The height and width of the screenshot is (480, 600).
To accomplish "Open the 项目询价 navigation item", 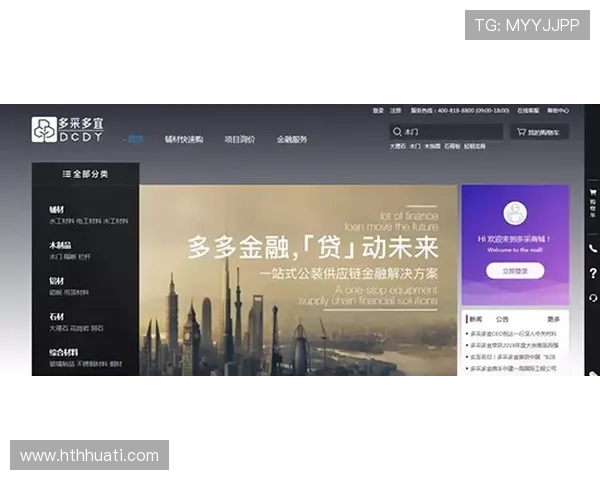I will (x=240, y=139).
